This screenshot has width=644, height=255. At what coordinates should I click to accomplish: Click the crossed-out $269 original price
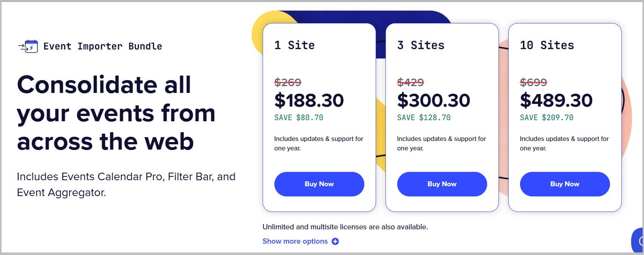pyautogui.click(x=288, y=82)
